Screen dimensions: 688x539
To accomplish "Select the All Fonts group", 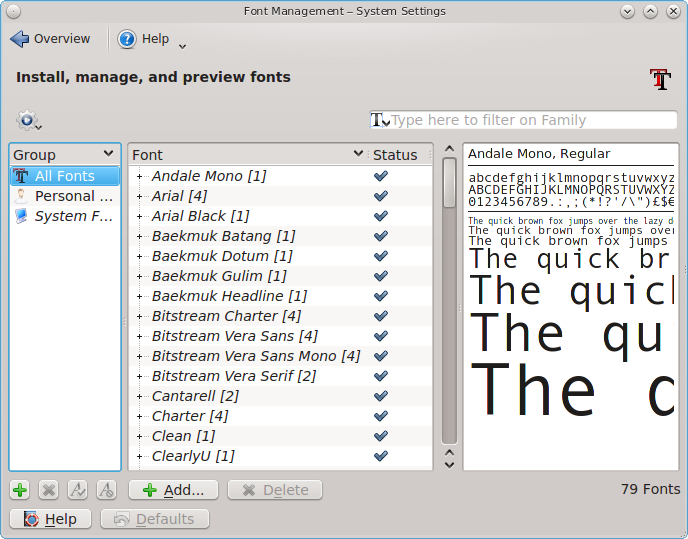I will (64, 176).
